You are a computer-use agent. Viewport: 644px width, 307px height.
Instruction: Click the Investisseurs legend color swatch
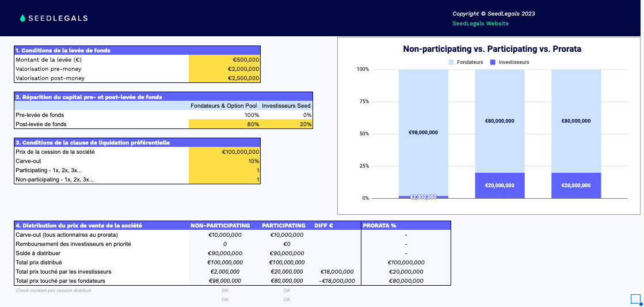(493, 62)
